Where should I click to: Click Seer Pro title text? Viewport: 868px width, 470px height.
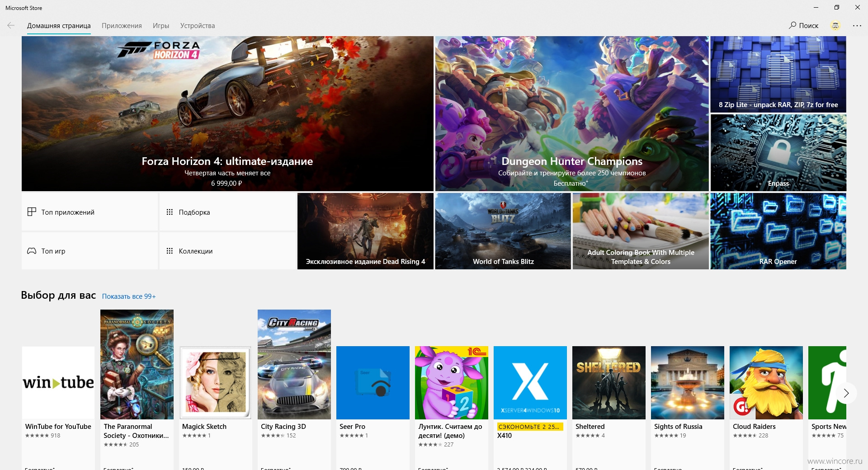point(352,427)
